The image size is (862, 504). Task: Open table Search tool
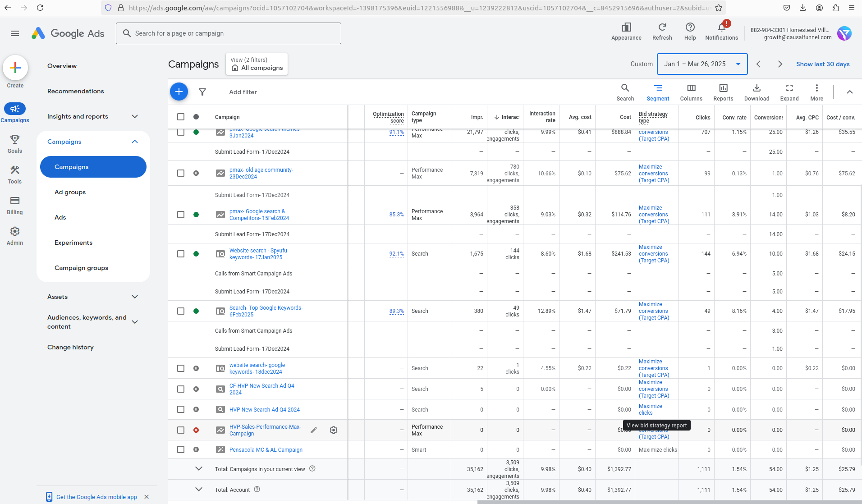(625, 92)
